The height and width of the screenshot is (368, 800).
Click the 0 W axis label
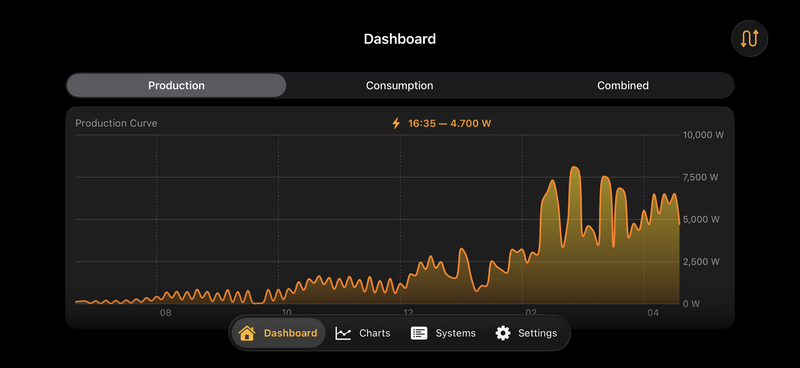(x=691, y=304)
